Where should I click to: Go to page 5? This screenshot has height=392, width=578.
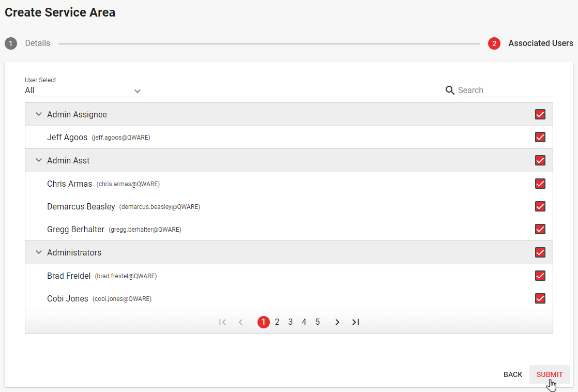click(x=317, y=322)
